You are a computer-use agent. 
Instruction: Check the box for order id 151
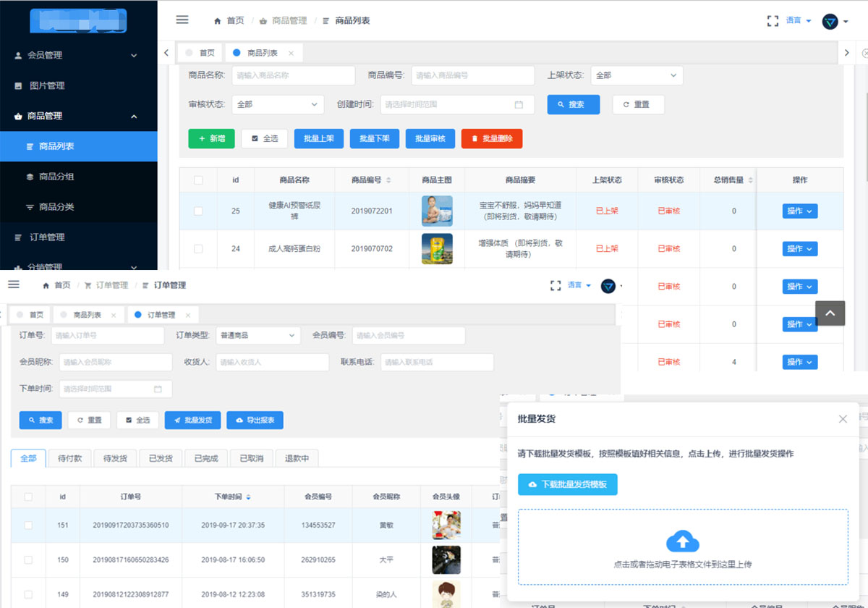coord(28,525)
